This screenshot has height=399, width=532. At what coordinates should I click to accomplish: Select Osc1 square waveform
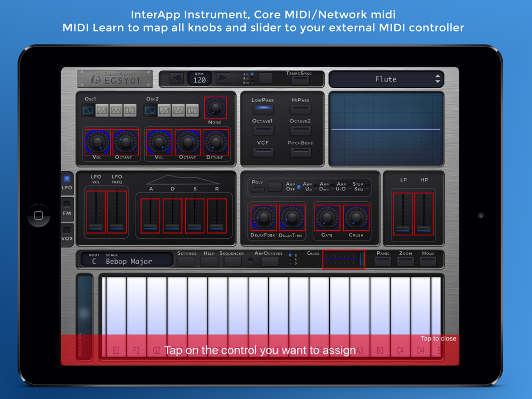click(130, 110)
